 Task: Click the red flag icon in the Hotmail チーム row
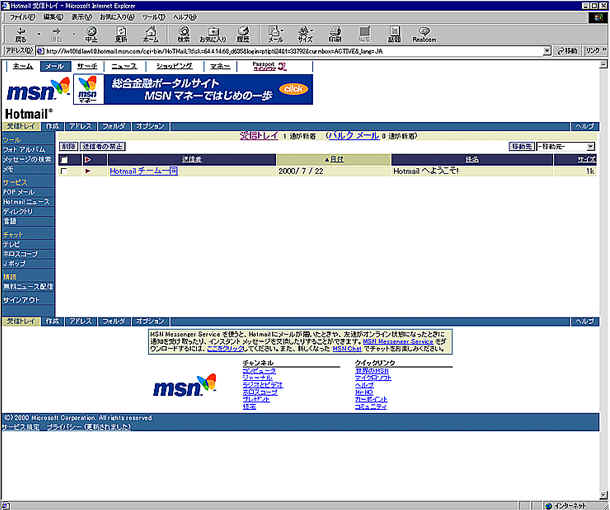pos(88,171)
